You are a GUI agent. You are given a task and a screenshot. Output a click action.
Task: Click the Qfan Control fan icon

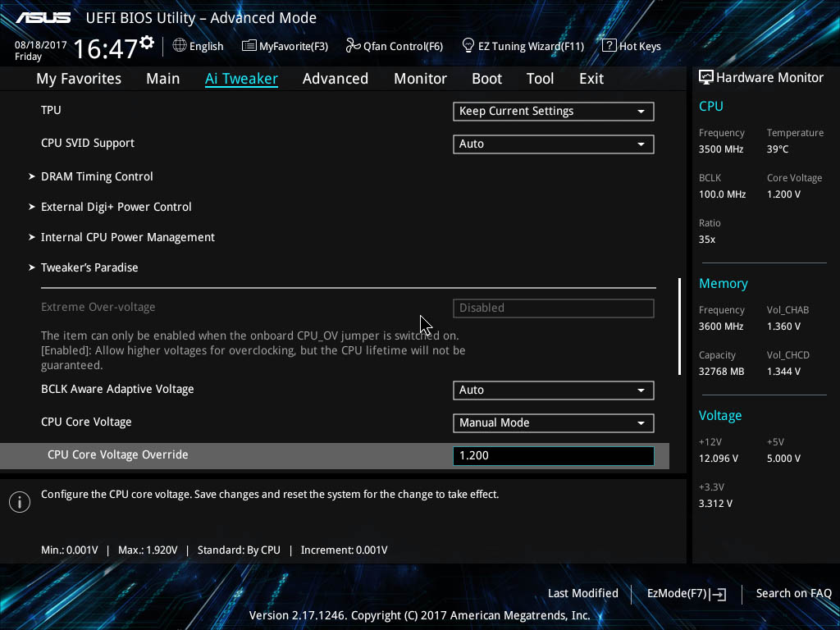tap(353, 46)
